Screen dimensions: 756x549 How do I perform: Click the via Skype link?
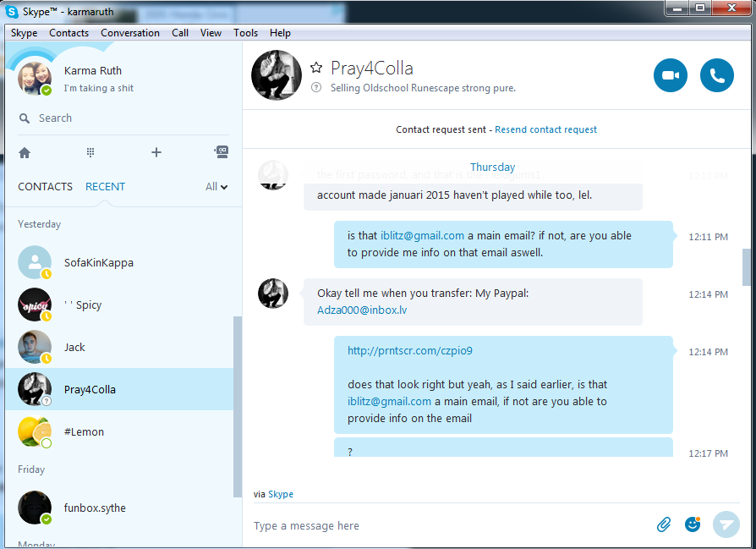281,494
